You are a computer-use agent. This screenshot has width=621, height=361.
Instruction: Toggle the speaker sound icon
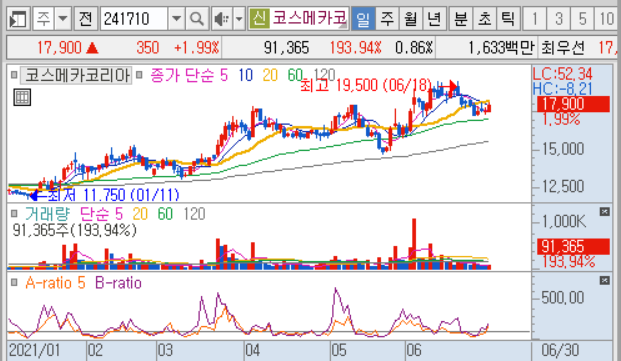click(x=221, y=19)
